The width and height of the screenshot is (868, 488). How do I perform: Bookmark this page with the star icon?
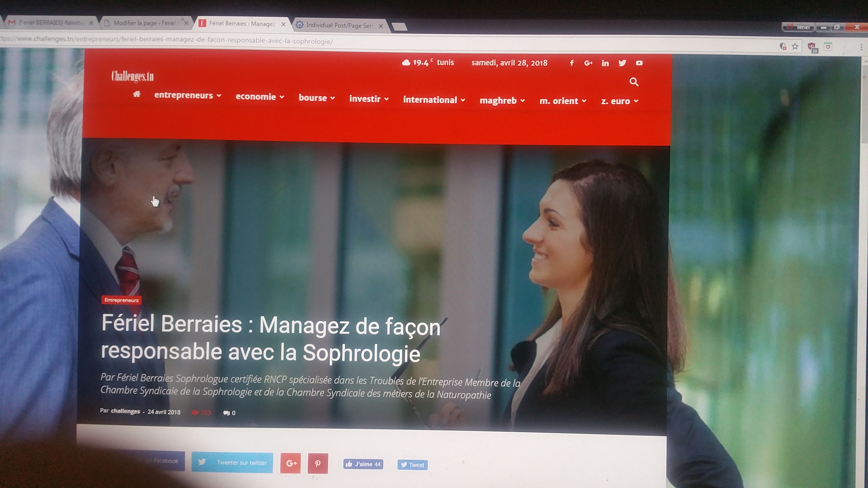point(795,47)
